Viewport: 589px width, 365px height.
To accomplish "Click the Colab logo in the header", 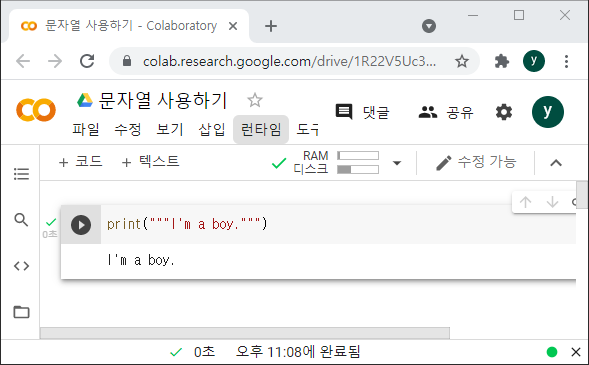I will pos(36,110).
